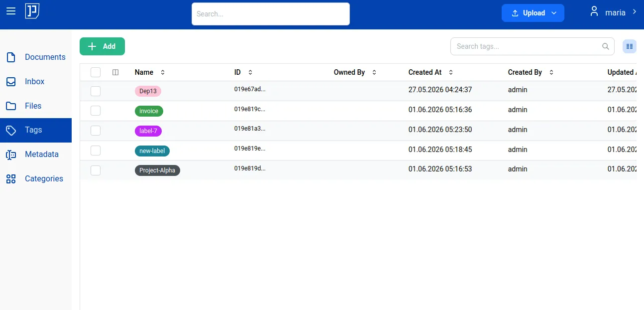Click the green invoice tag badge
This screenshot has height=310, width=644.
click(149, 111)
